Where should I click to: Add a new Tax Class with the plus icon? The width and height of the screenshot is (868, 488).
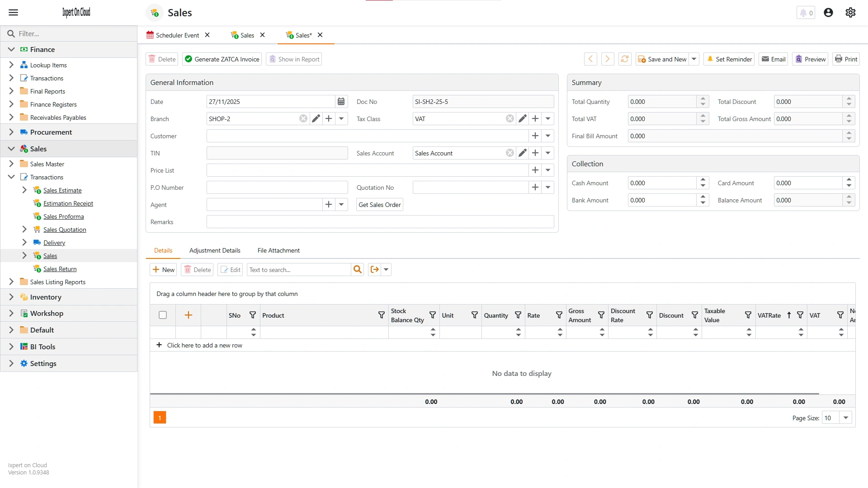tap(535, 118)
